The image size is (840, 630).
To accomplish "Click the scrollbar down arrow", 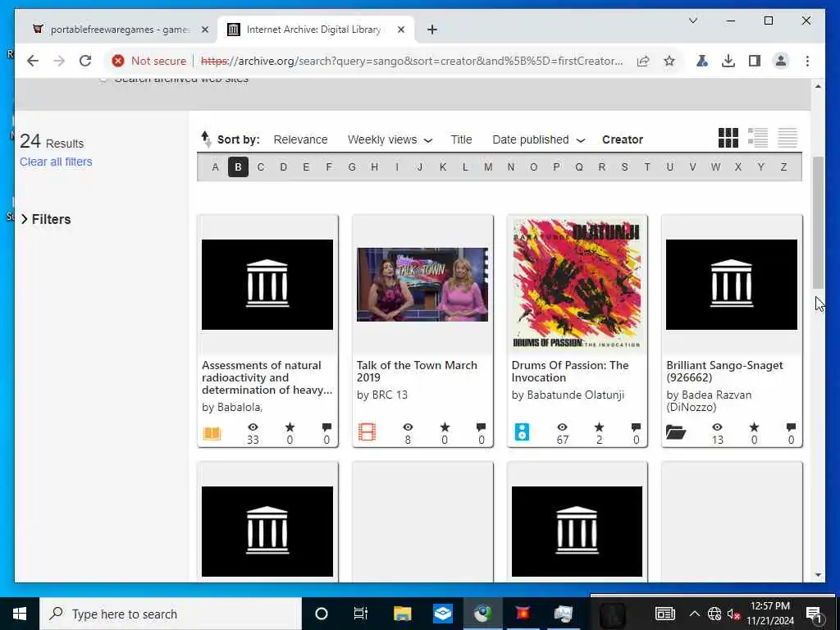I will [x=818, y=575].
